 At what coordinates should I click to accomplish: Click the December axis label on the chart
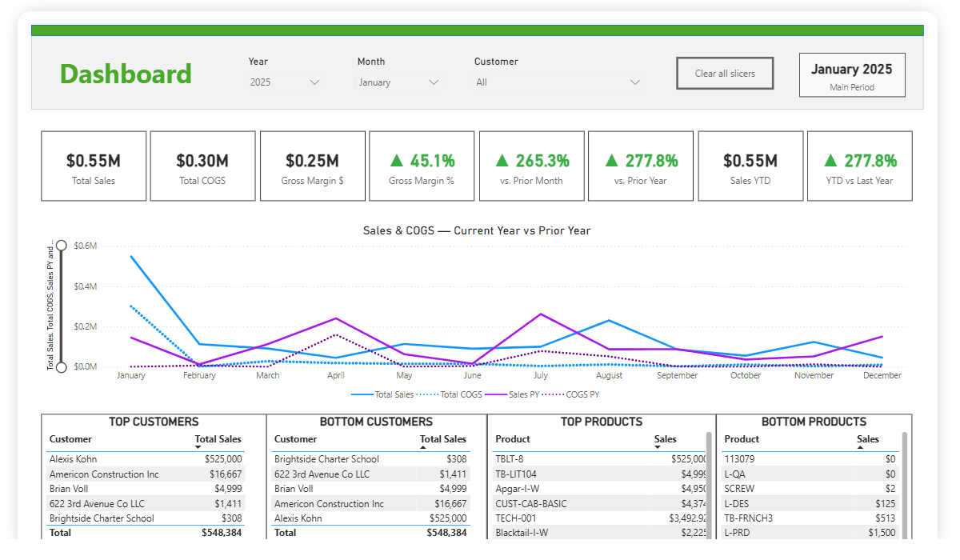point(882,375)
